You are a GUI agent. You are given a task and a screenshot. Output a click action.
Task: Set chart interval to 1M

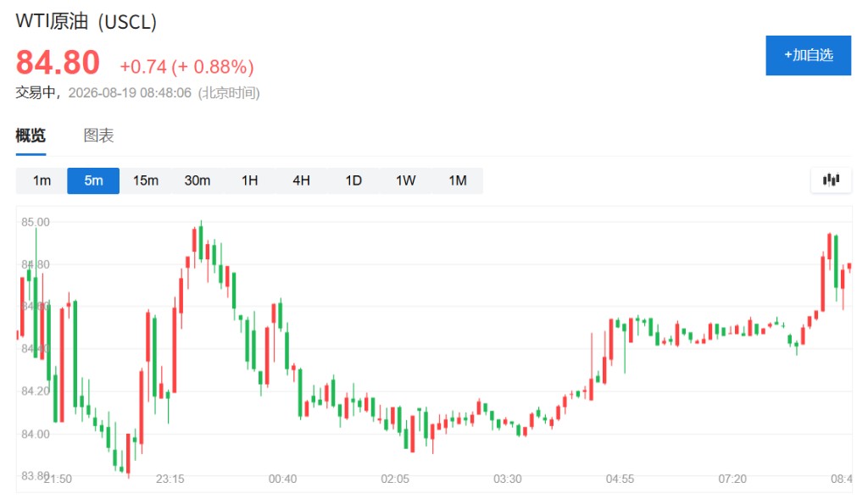click(x=457, y=180)
